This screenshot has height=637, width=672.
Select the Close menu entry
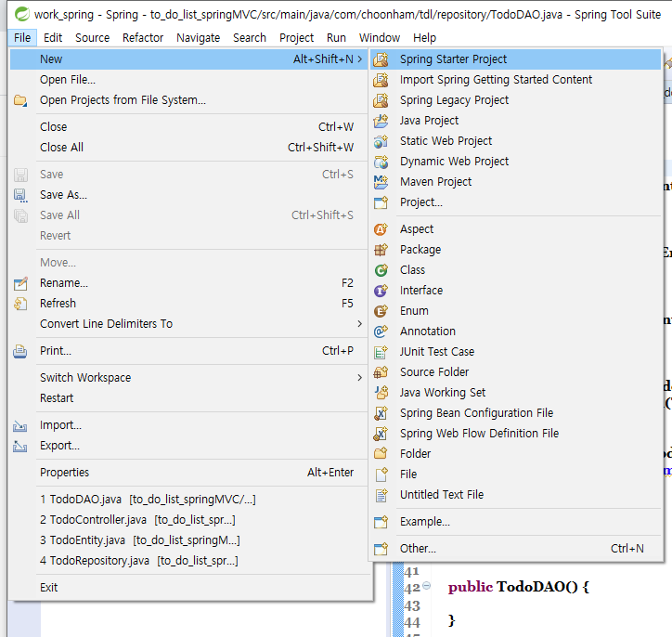click(188, 127)
